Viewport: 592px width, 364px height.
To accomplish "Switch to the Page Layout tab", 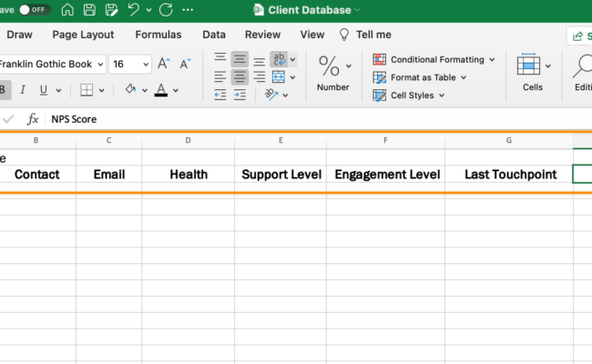I will click(83, 35).
